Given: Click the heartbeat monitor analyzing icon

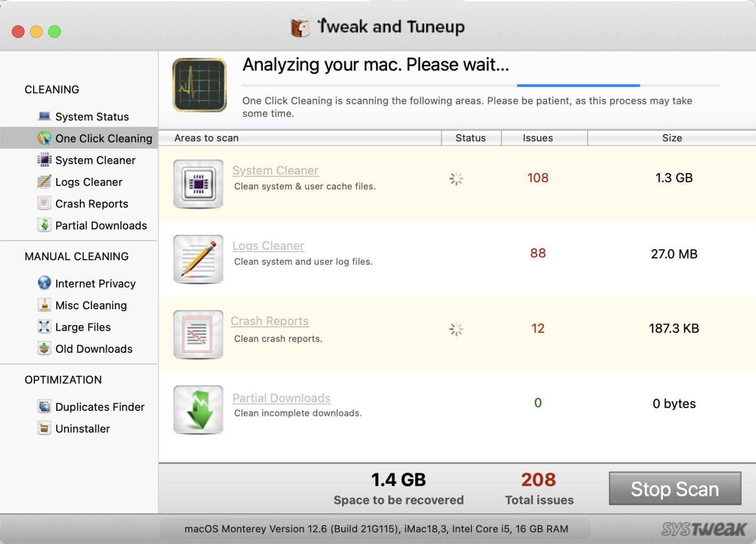Looking at the screenshot, I should coord(199,85).
